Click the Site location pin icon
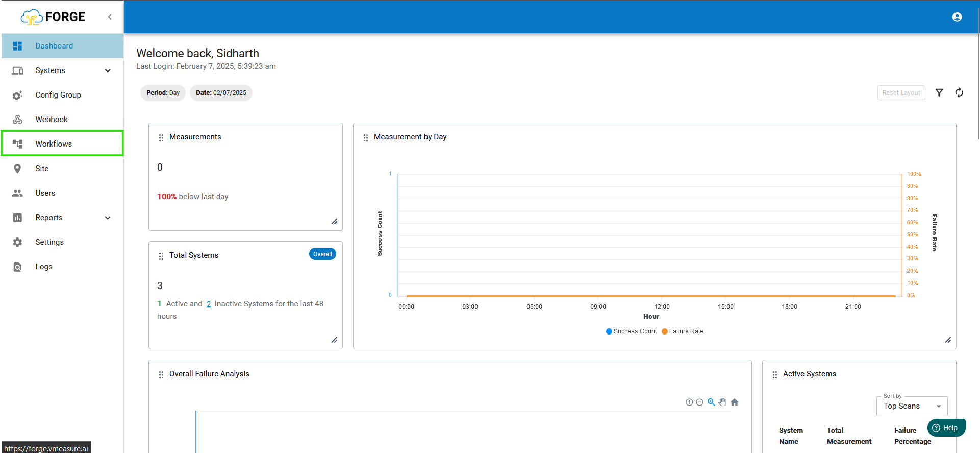The width and height of the screenshot is (980, 453). 17,169
